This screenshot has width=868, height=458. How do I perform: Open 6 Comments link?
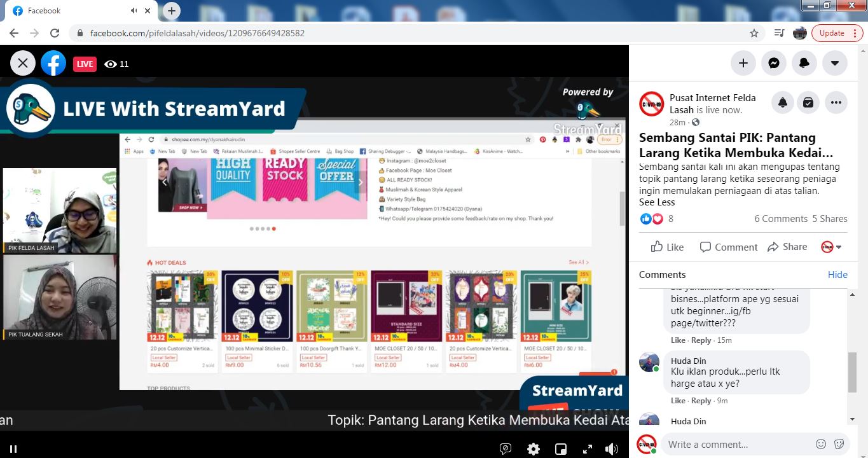click(781, 219)
